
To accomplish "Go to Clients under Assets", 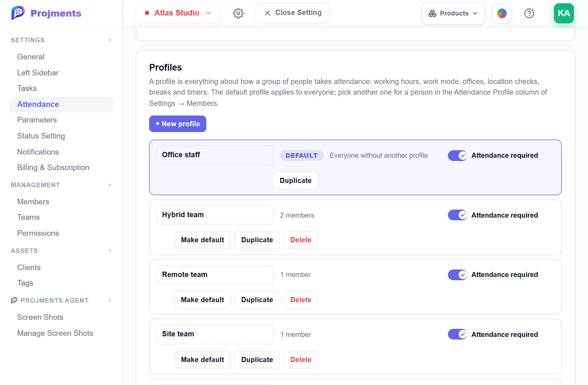I will 29,267.
